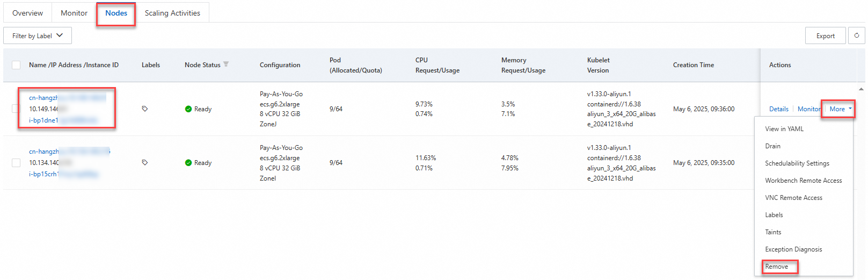The height and width of the screenshot is (280, 868).
Task: Open the Details link for first node
Action: coord(778,109)
